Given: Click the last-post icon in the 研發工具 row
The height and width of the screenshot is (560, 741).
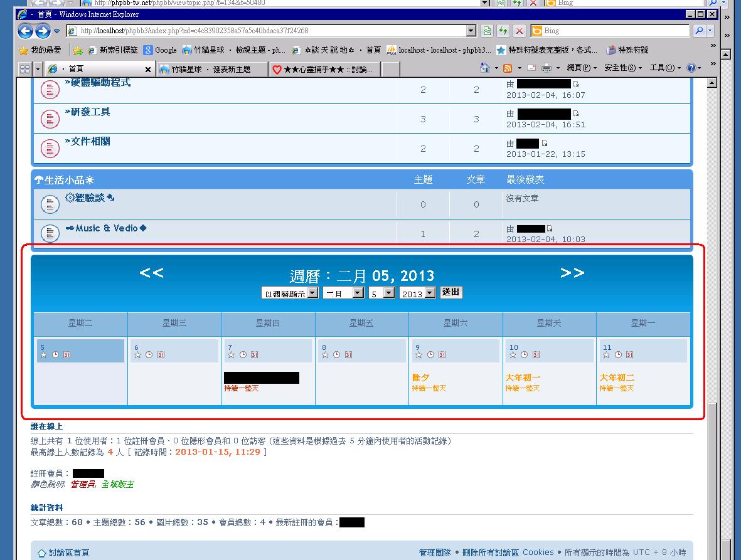Looking at the screenshot, I should tap(575, 114).
